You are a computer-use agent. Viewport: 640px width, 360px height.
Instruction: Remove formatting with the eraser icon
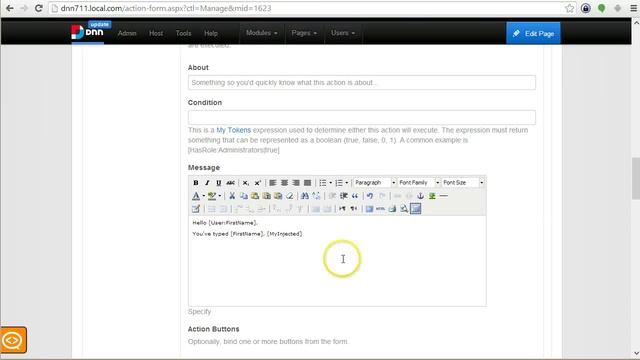(x=290, y=196)
